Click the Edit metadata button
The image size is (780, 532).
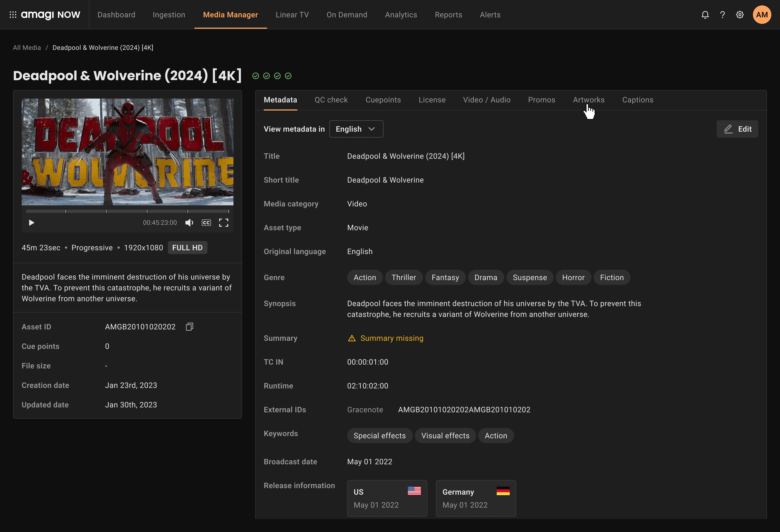[737, 129]
